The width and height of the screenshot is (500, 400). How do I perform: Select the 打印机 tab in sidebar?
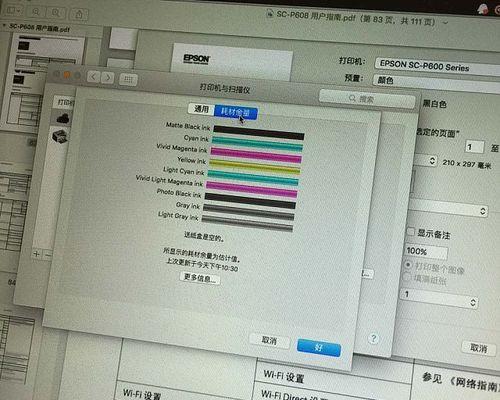tap(64, 102)
